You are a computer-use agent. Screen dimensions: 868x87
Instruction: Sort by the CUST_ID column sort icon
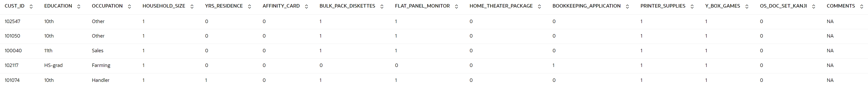coord(31,6)
